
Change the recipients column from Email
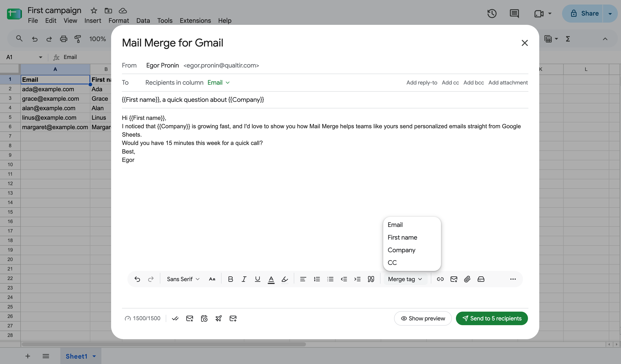(219, 83)
